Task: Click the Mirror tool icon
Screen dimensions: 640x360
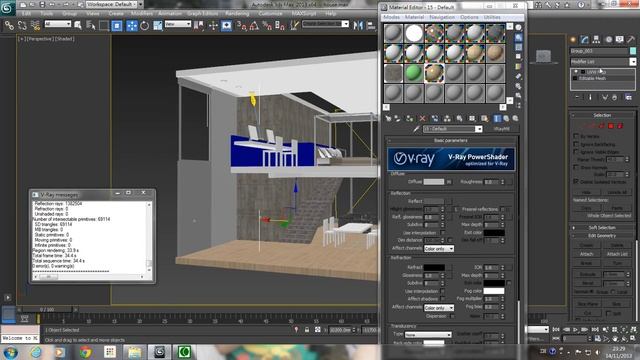Action: point(358,25)
